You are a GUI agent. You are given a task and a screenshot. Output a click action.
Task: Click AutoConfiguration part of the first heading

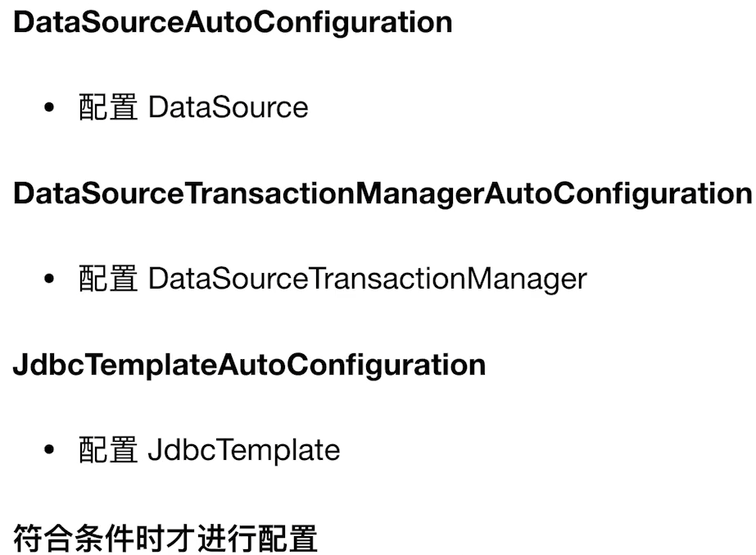(319, 23)
